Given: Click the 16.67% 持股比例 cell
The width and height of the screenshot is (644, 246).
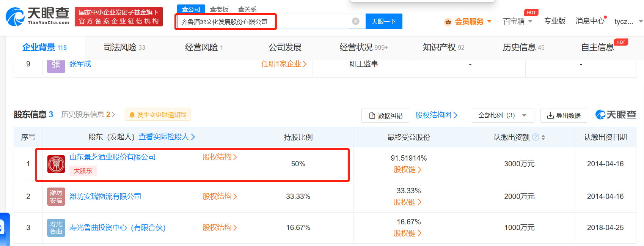Looking at the screenshot, I should coord(298,227).
